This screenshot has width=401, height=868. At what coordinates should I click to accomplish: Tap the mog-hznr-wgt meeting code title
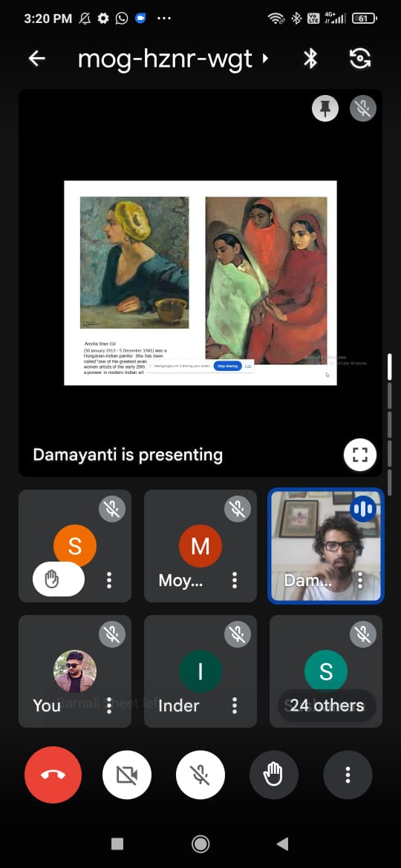[x=165, y=58]
